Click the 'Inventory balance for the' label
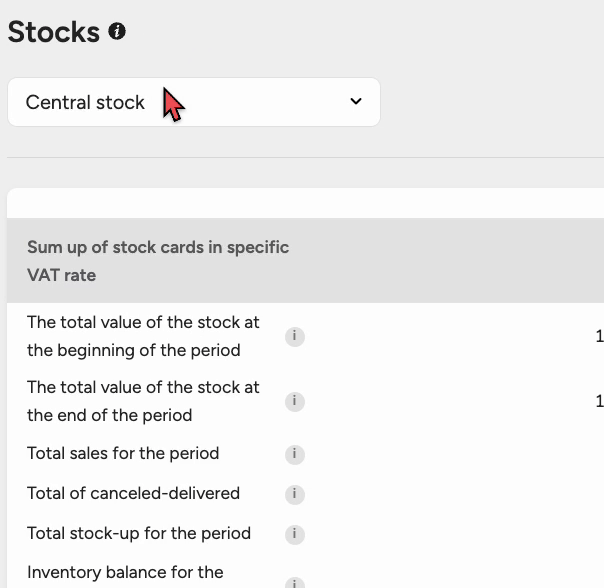The width and height of the screenshot is (604, 588). pos(125,573)
